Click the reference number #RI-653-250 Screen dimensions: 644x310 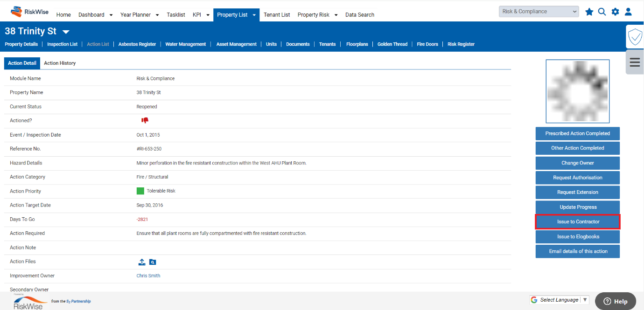(149, 149)
